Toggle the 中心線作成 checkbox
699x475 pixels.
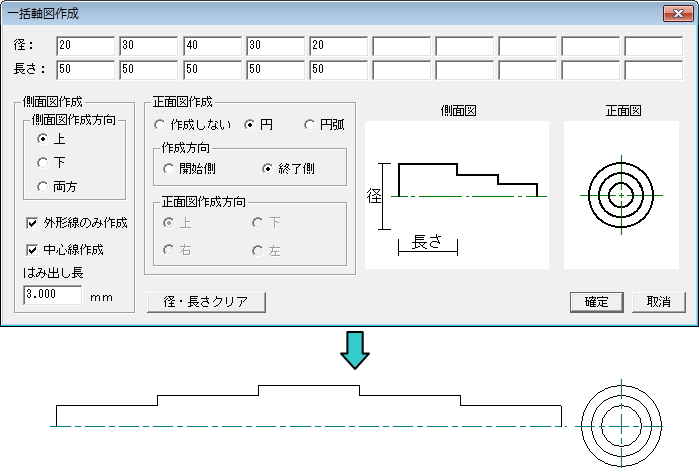(33, 249)
